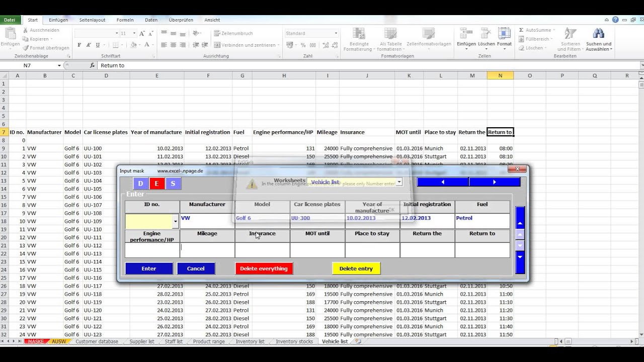Click the Ausschneiden scissors icon
The image size is (644, 362).
(x=26, y=30)
